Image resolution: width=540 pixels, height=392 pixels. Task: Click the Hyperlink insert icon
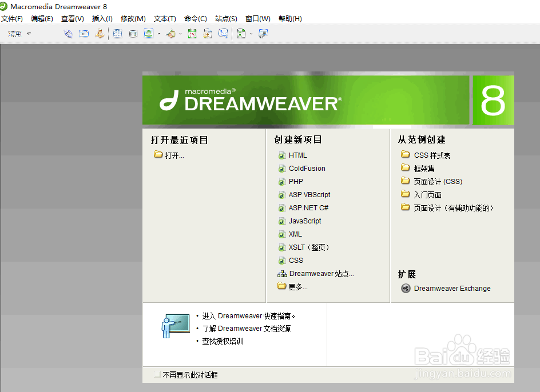pos(68,34)
